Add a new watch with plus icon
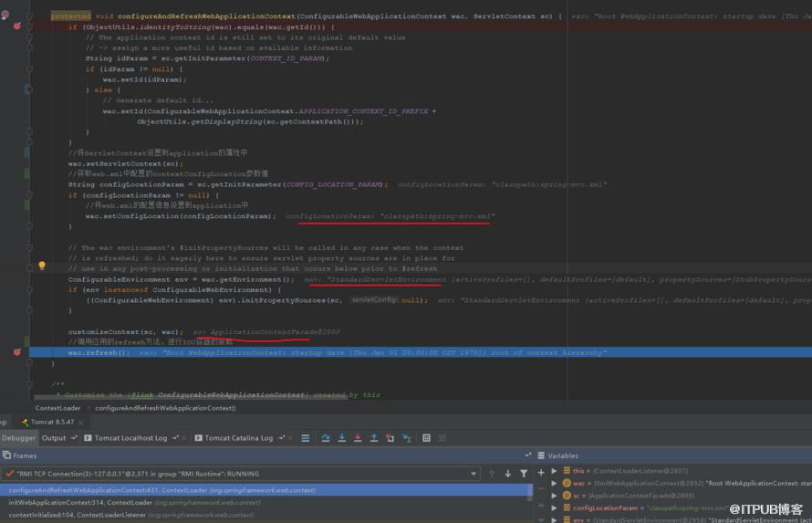This screenshot has height=523, width=812. pos(541,472)
